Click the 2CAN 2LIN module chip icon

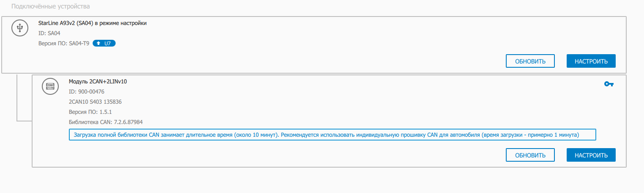coord(49,86)
